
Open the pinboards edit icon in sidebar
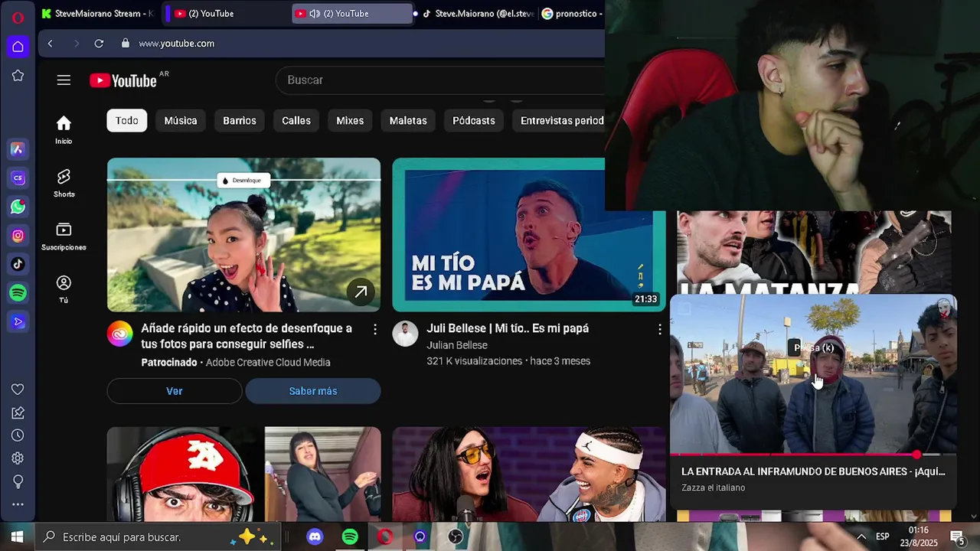tap(18, 412)
